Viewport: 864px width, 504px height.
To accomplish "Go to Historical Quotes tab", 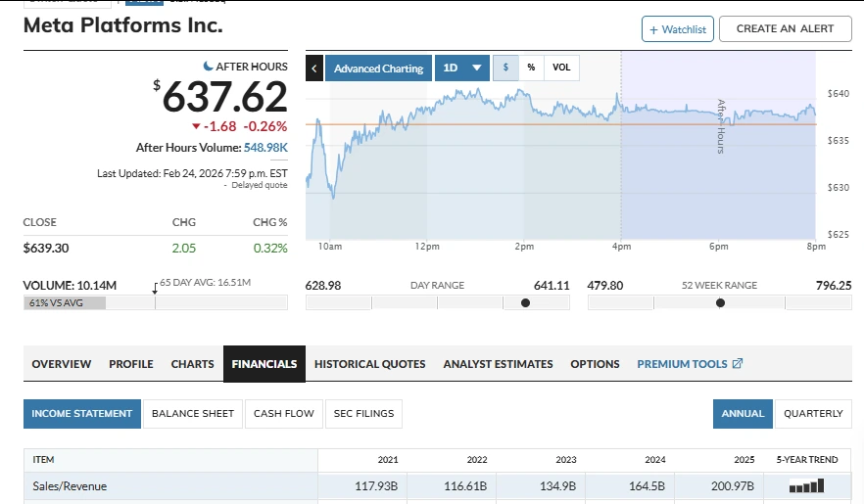I will coord(369,364).
